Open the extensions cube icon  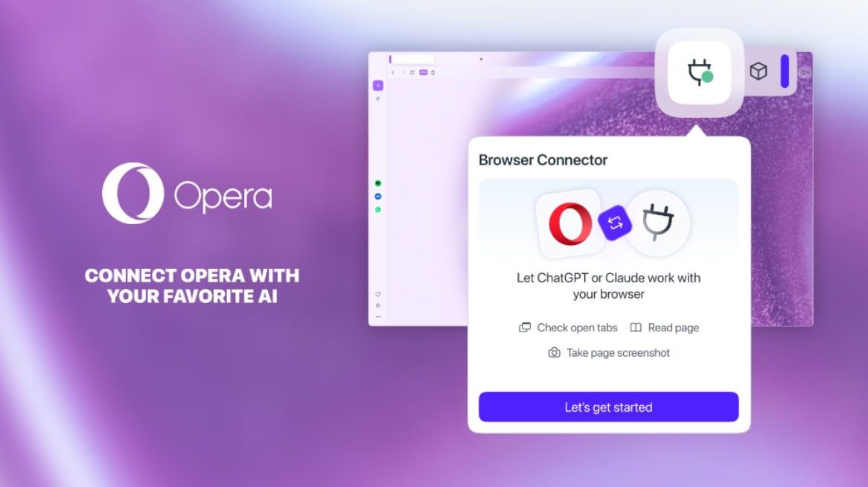759,71
